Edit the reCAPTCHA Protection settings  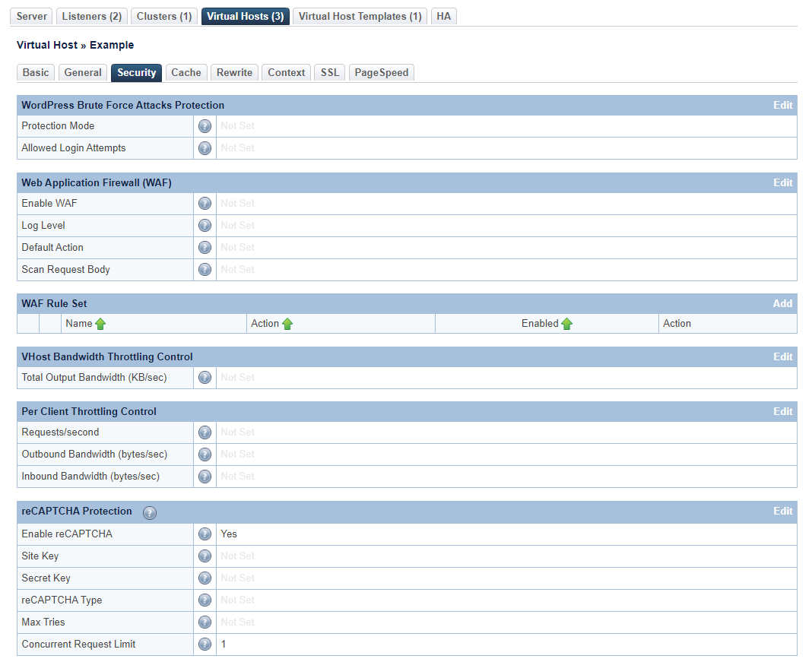tap(782, 512)
